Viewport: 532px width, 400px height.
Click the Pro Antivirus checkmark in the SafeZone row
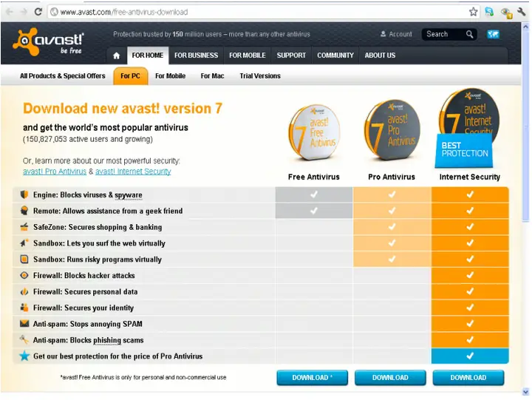[392, 227]
